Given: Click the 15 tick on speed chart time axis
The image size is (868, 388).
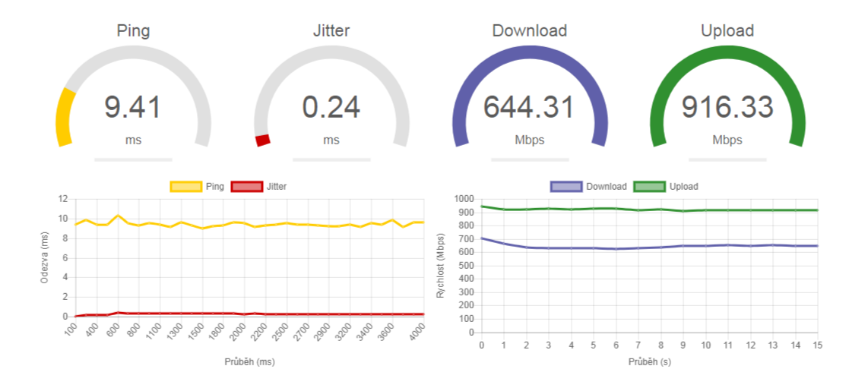Looking at the screenshot, I should 817,345.
